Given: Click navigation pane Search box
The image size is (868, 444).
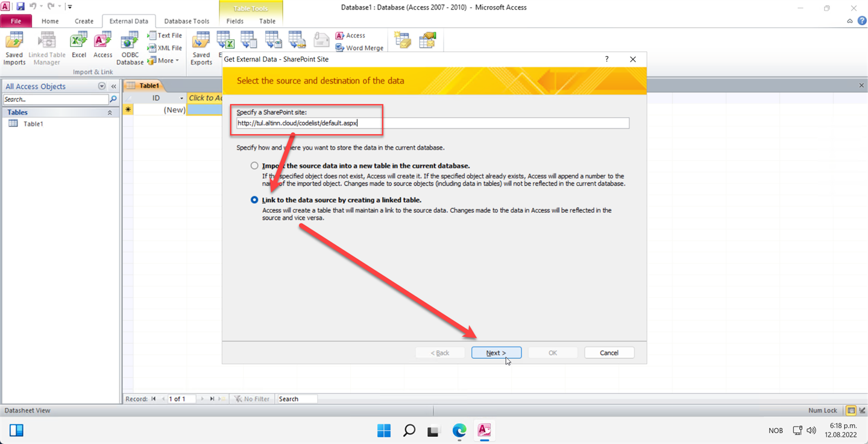Looking at the screenshot, I should tap(56, 99).
